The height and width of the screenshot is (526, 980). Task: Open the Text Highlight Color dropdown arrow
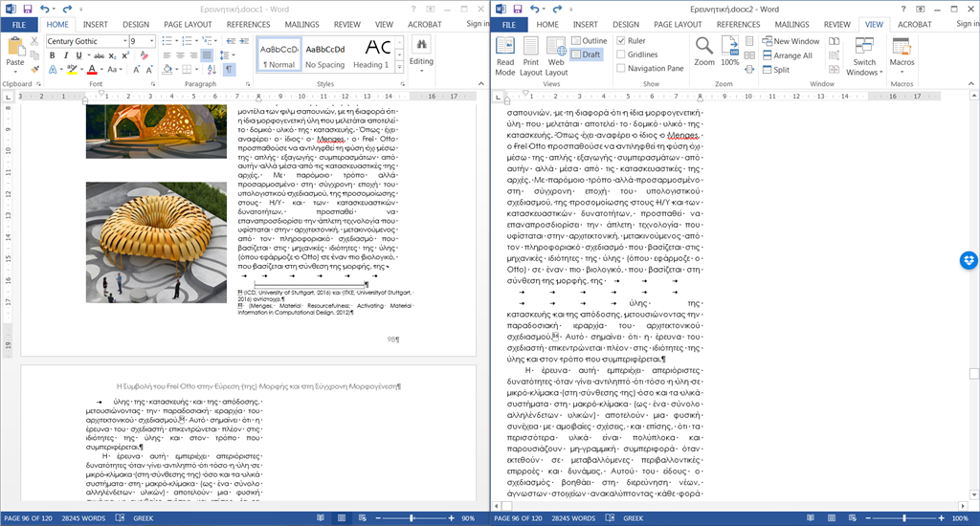click(82, 70)
